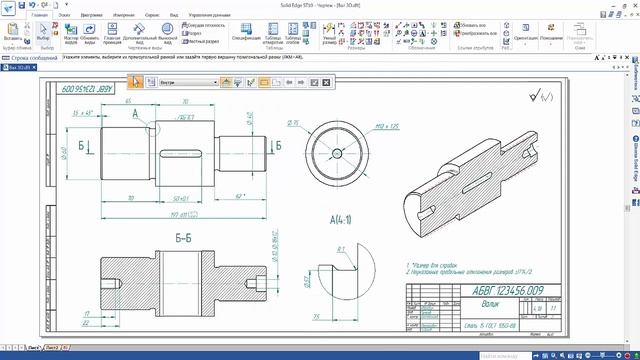This screenshot has height=360, width=640.
Task: Click Спецификация (Parts List) icon
Action: (246, 29)
